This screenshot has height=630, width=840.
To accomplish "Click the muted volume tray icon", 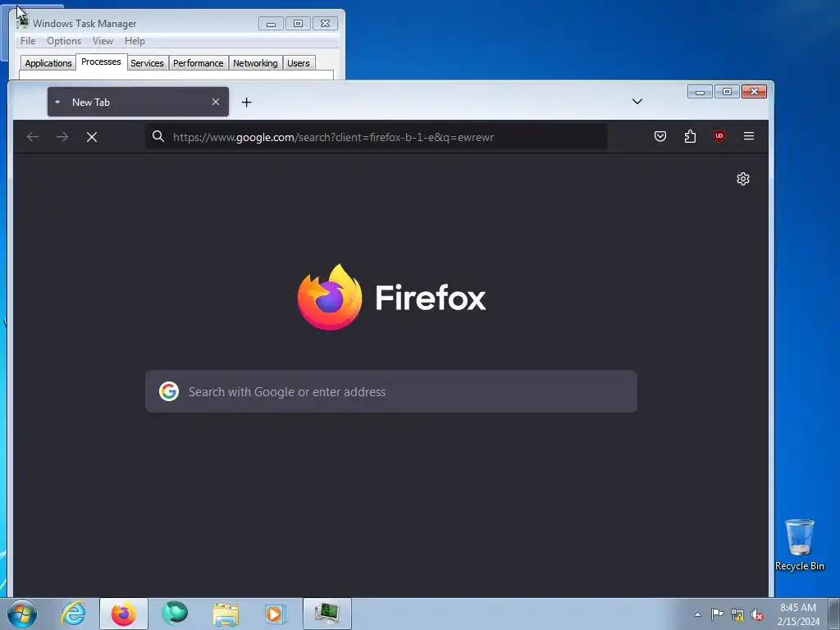I will click(757, 614).
